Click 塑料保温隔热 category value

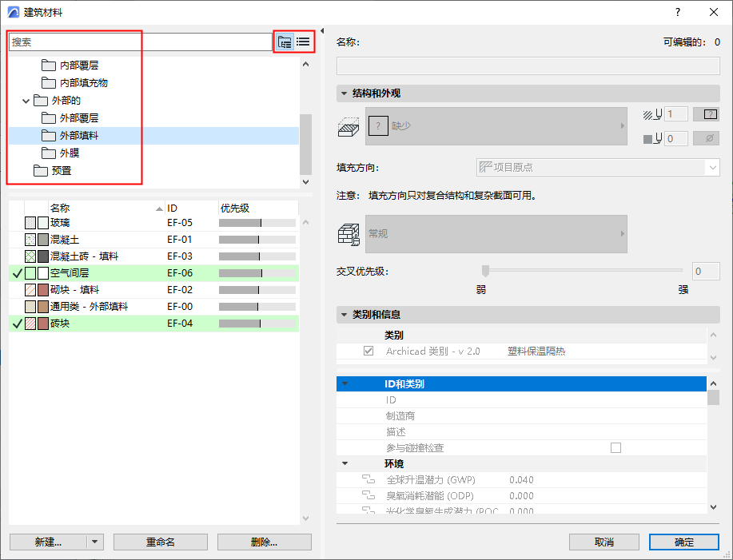click(536, 351)
